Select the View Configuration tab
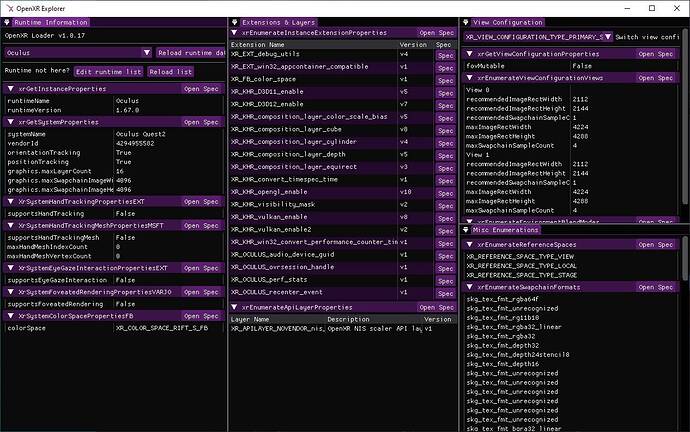690x432 pixels. pyautogui.click(x=507, y=22)
